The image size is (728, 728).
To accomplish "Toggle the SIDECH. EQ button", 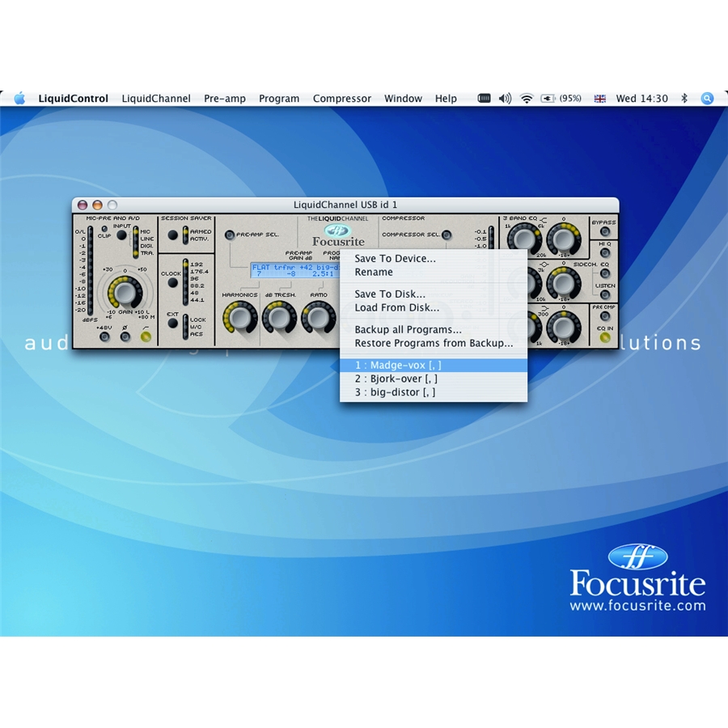I will coord(604,273).
